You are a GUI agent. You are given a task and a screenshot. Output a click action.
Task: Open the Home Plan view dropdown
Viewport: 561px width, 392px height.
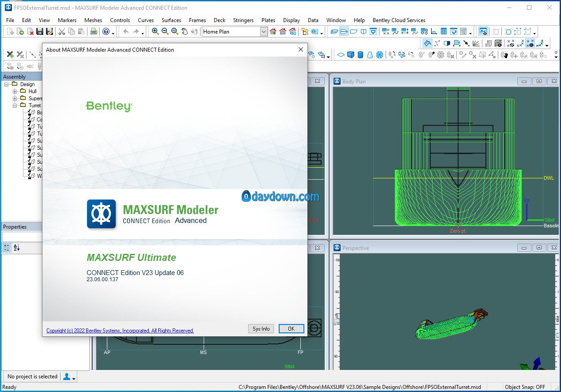pyautogui.click(x=264, y=31)
